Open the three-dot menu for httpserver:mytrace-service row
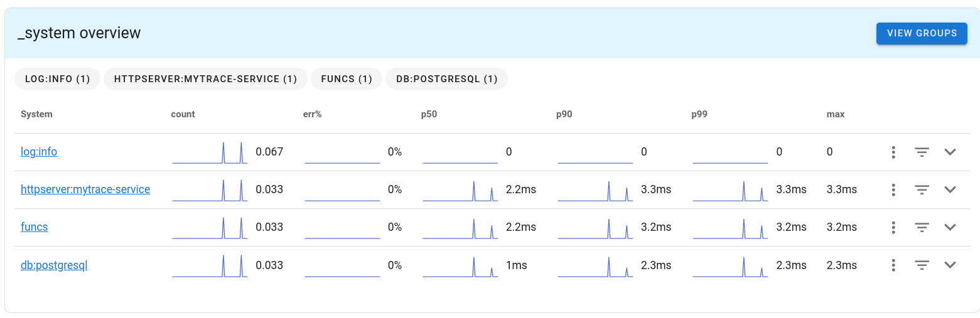980x318 pixels. click(893, 189)
